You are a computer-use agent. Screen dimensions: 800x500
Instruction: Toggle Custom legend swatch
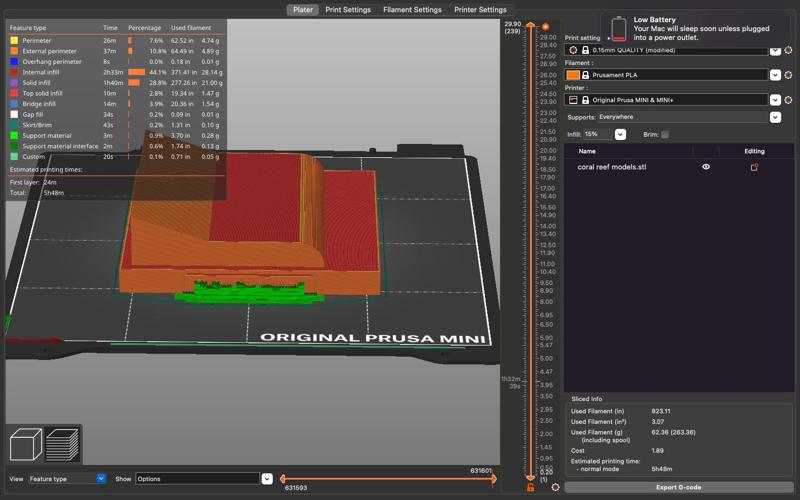coord(14,157)
